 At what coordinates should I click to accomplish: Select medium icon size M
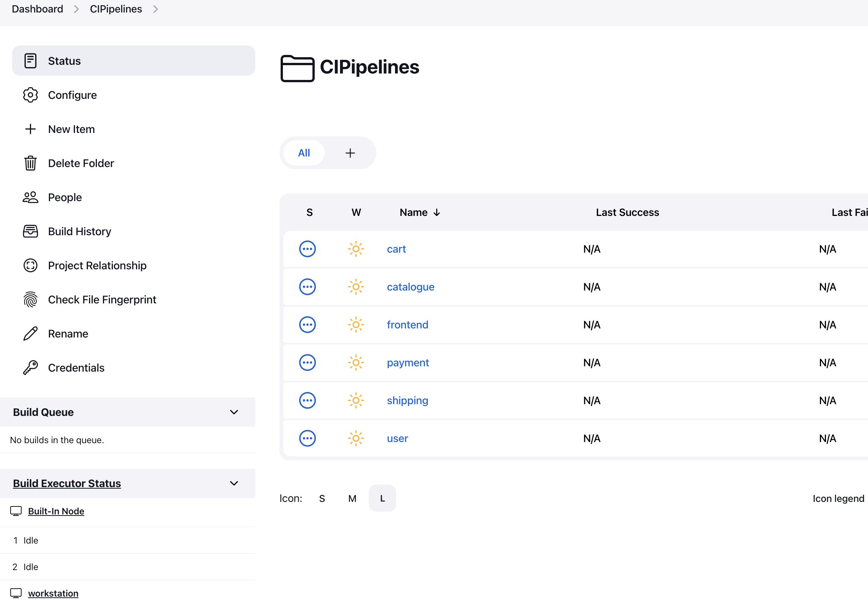click(352, 498)
